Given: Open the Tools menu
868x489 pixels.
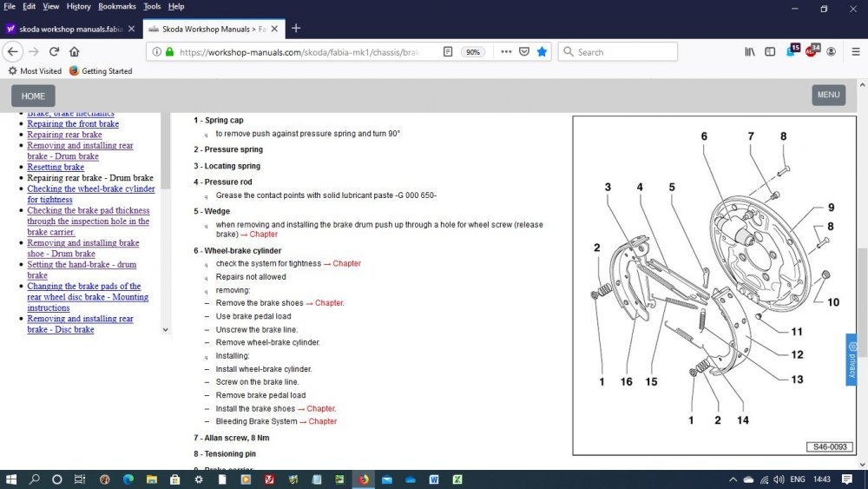Looking at the screenshot, I should click(x=152, y=7).
